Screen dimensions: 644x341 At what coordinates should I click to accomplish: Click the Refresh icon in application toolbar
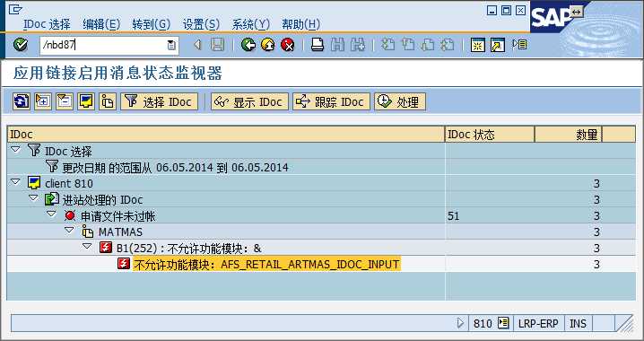click(x=22, y=101)
